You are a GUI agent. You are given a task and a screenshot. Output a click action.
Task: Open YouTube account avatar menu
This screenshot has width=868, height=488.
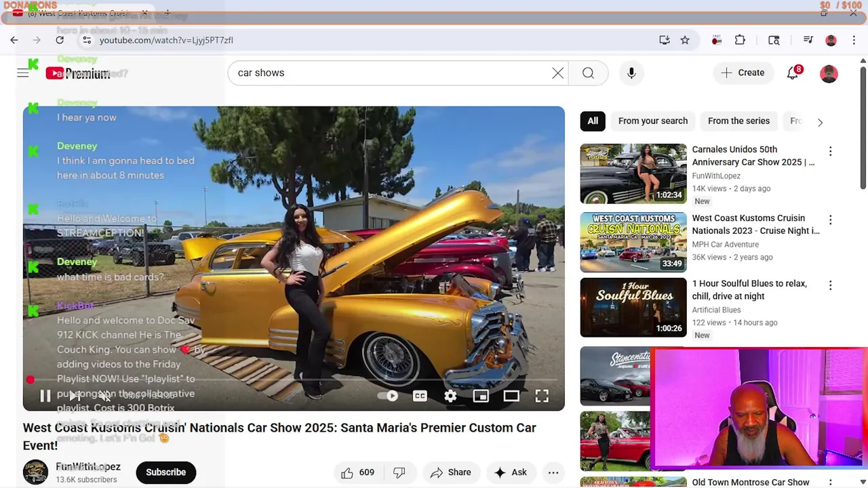click(x=829, y=73)
